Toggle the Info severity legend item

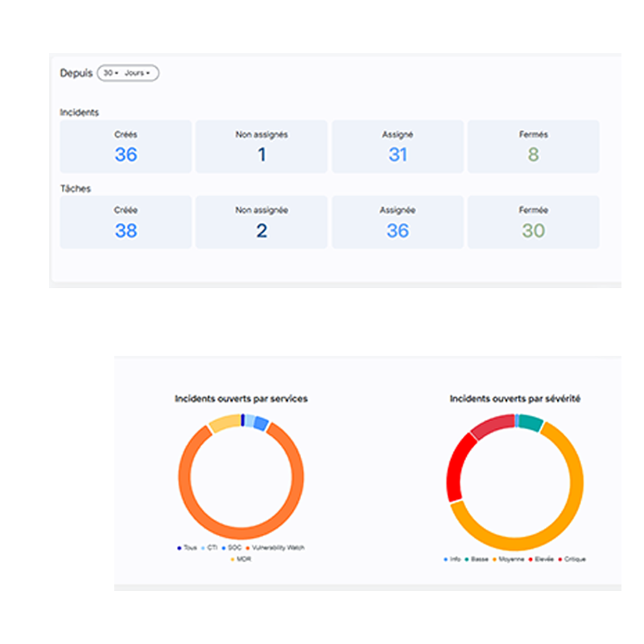point(452,559)
